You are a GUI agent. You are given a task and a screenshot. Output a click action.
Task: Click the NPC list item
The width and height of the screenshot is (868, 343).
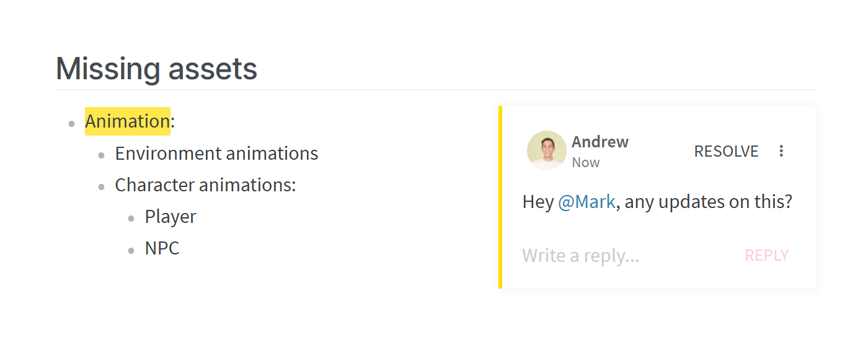point(162,248)
